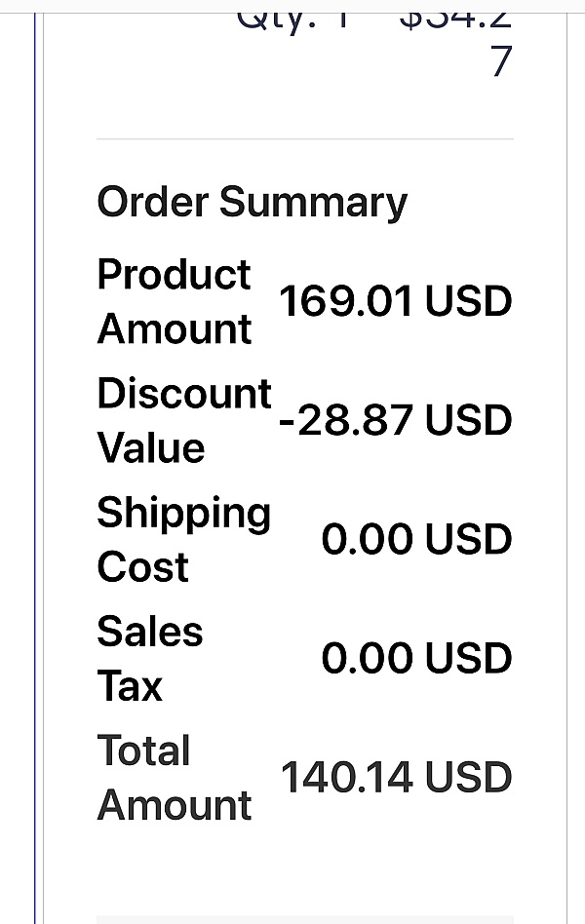Click the divider line above Order Summary

coord(304,139)
